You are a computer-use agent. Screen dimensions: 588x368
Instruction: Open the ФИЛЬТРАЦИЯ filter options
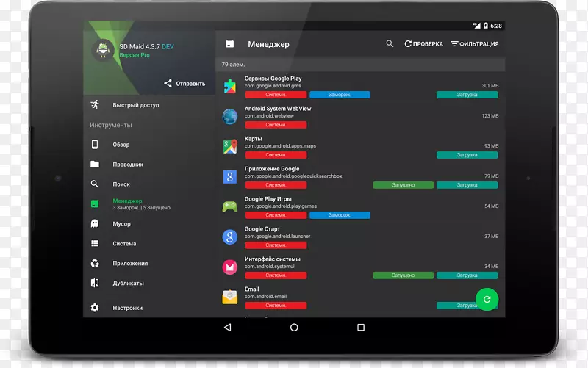(x=474, y=44)
